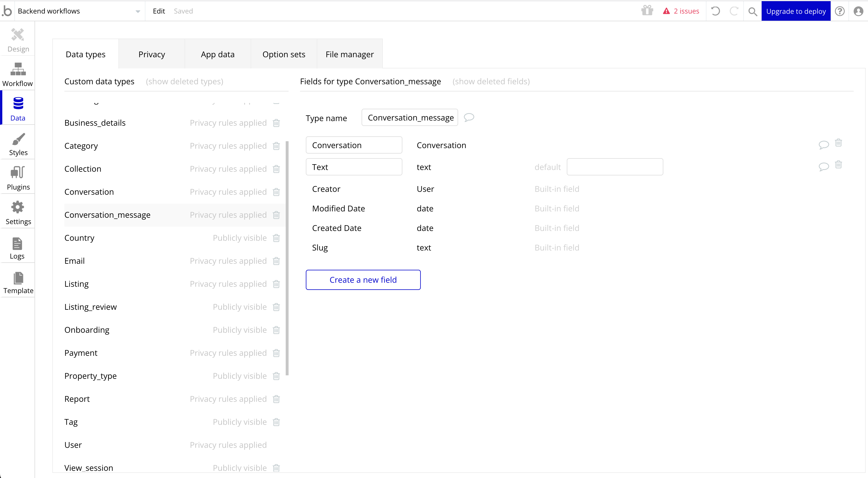
Task: Click the undo arrow icon
Action: (x=715, y=11)
